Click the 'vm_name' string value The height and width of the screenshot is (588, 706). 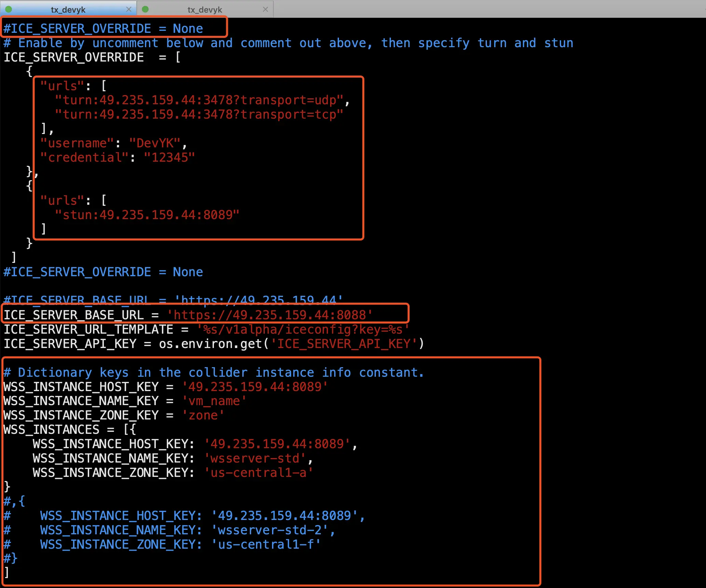click(x=214, y=401)
